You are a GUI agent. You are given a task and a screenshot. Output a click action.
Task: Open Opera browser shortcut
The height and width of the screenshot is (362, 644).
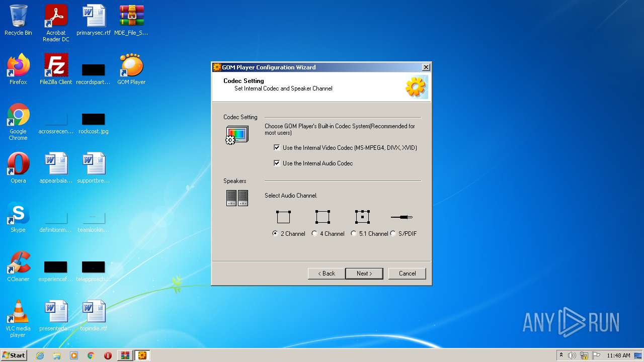pyautogui.click(x=18, y=168)
